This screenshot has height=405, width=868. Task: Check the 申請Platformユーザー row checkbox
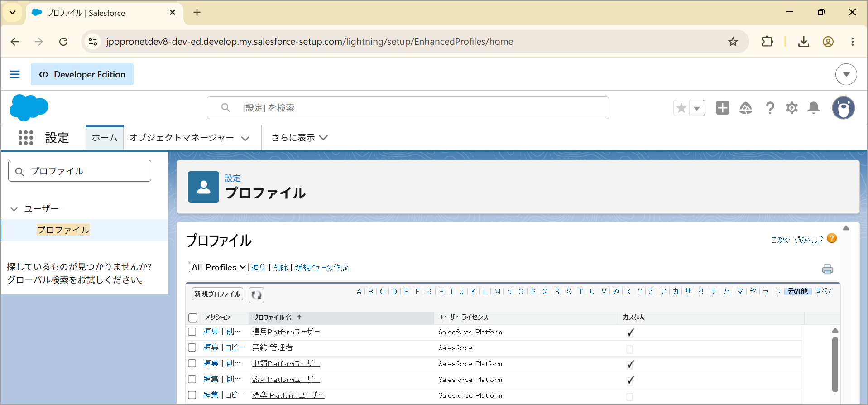pos(192,363)
